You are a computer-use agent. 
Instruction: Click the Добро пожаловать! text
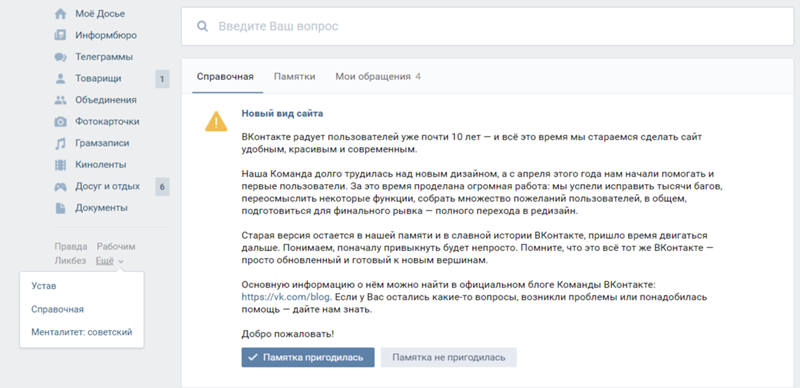coord(288,334)
